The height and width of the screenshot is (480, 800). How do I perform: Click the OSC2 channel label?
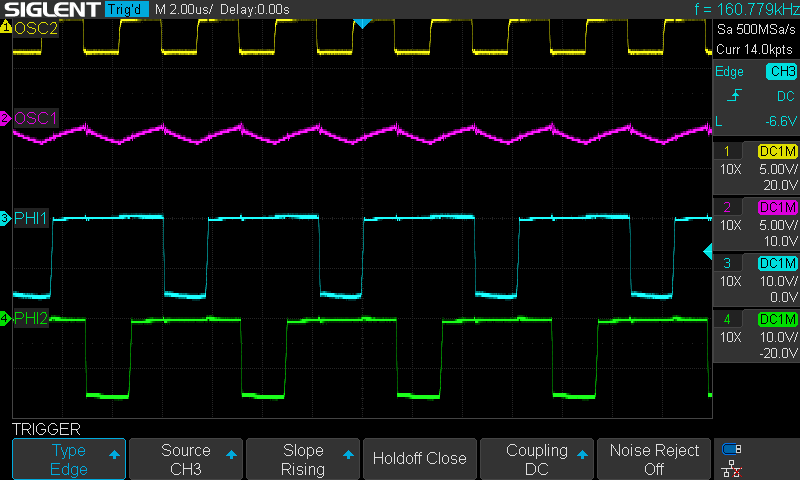[x=36, y=29]
